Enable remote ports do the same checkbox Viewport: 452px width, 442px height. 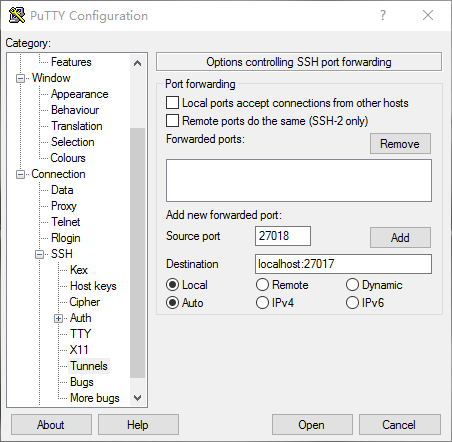[172, 121]
